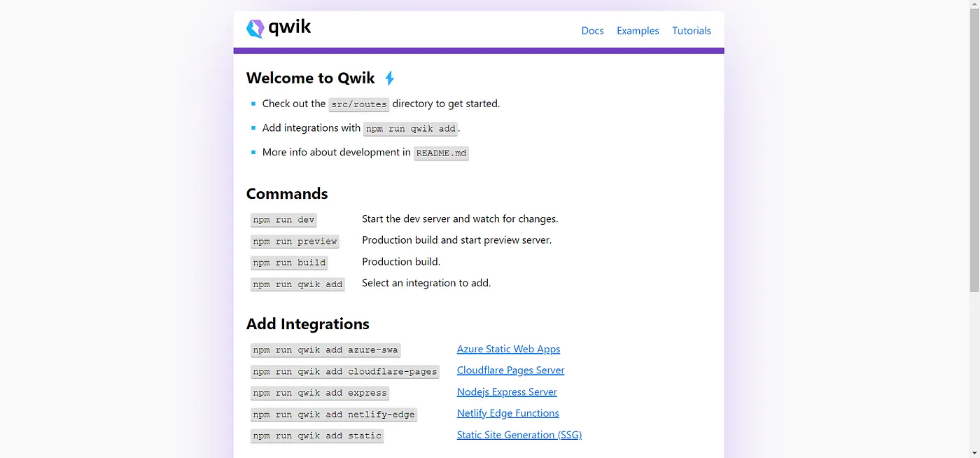Click the 'Production build.' description
Screen dimensions: 980x458
401,261
